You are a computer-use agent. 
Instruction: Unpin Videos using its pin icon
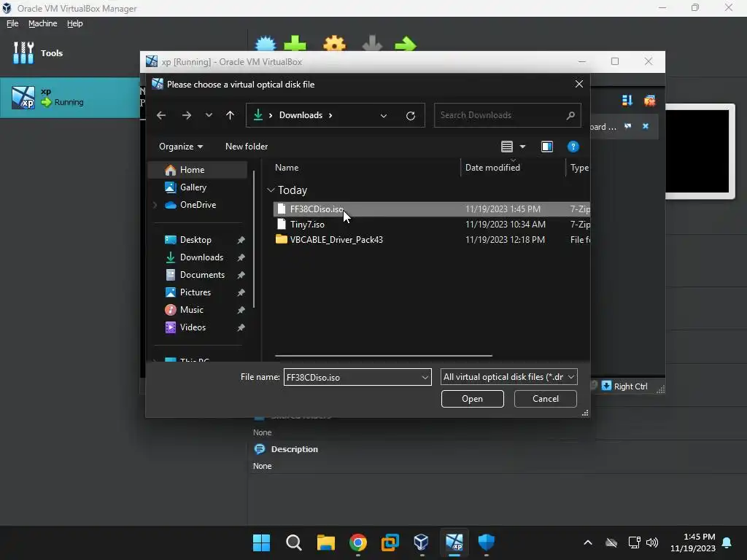(x=241, y=327)
